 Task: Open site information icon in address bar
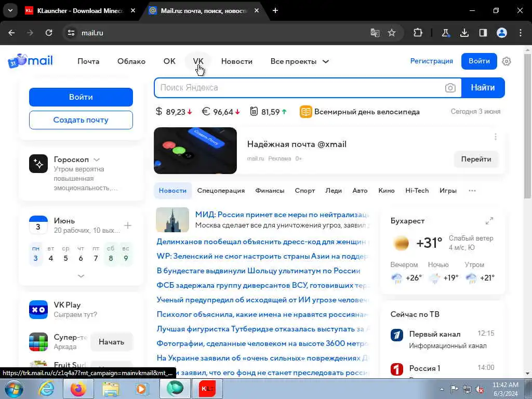coord(71,33)
